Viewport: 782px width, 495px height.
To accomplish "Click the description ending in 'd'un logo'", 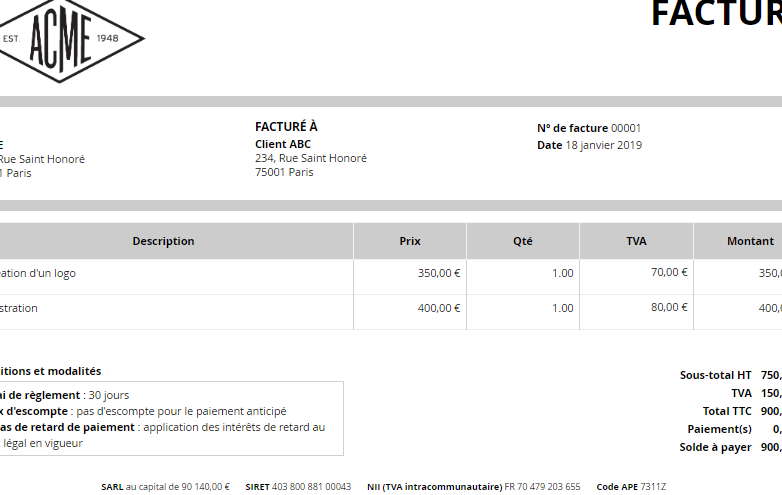I will [37, 273].
